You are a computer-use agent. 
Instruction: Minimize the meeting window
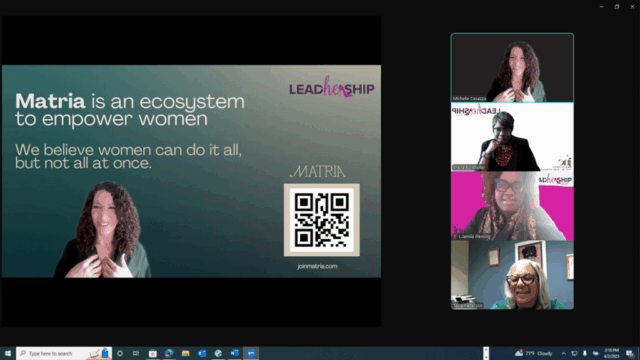pyautogui.click(x=602, y=7)
